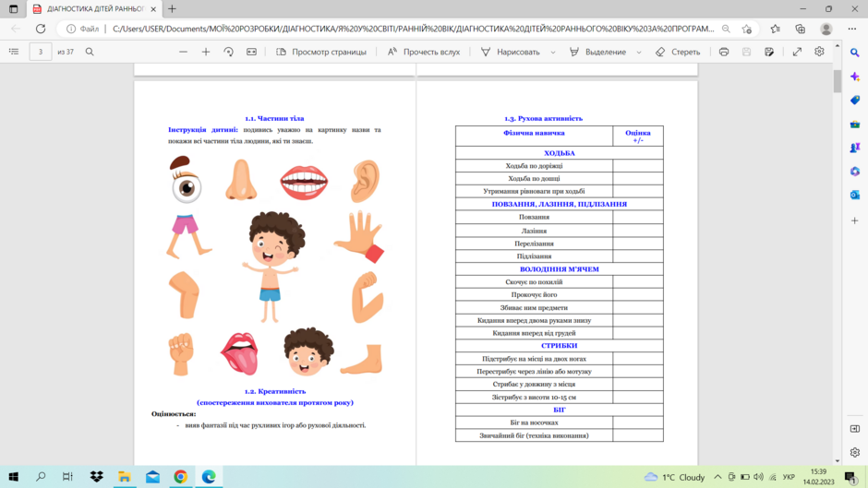Image resolution: width=868 pixels, height=488 pixels.
Task: Activate the Выделение highlight tool
Action: (x=597, y=52)
